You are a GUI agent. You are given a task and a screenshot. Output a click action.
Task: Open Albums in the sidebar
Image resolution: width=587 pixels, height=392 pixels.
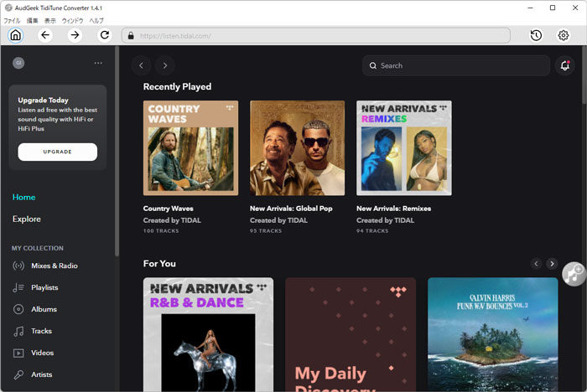click(x=35, y=309)
